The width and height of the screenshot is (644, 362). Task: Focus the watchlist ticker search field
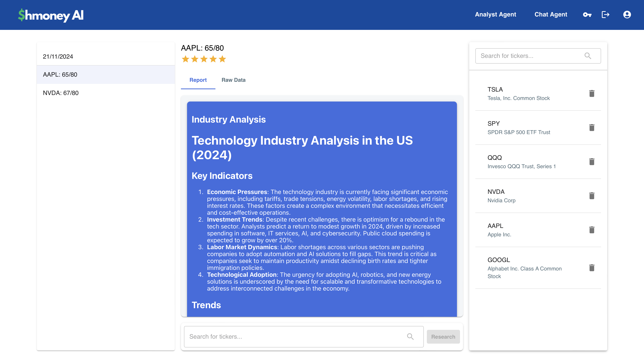tap(530, 56)
